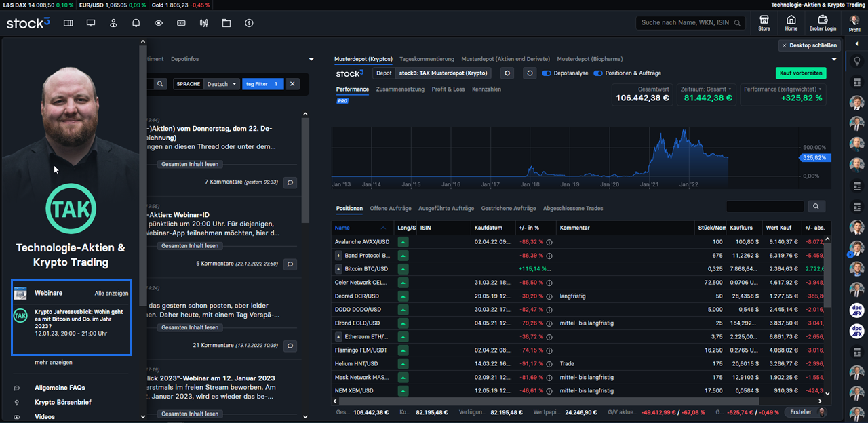Viewport: 868px width, 423px height.
Task: Open the comment bubble for the 7 Kommentare post
Action: (290, 182)
